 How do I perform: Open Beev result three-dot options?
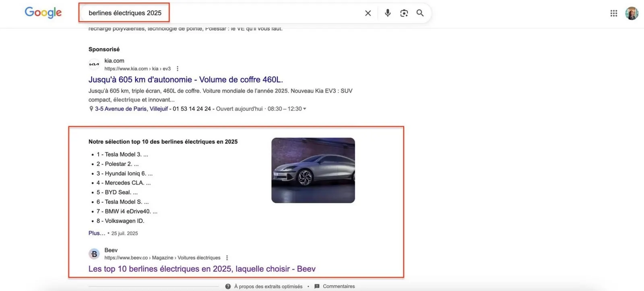(227, 258)
